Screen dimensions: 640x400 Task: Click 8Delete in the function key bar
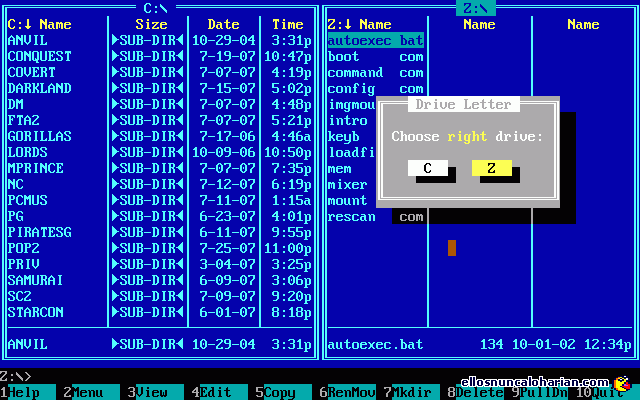[x=470, y=393]
